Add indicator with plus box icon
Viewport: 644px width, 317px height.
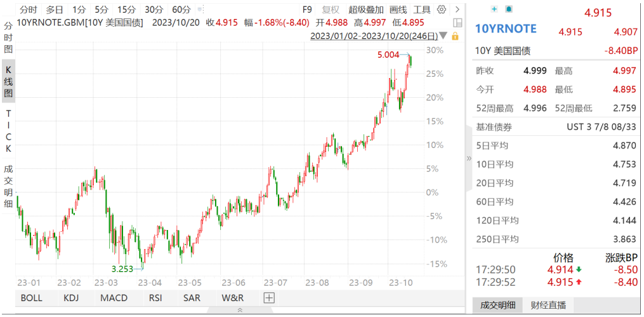tap(269, 297)
